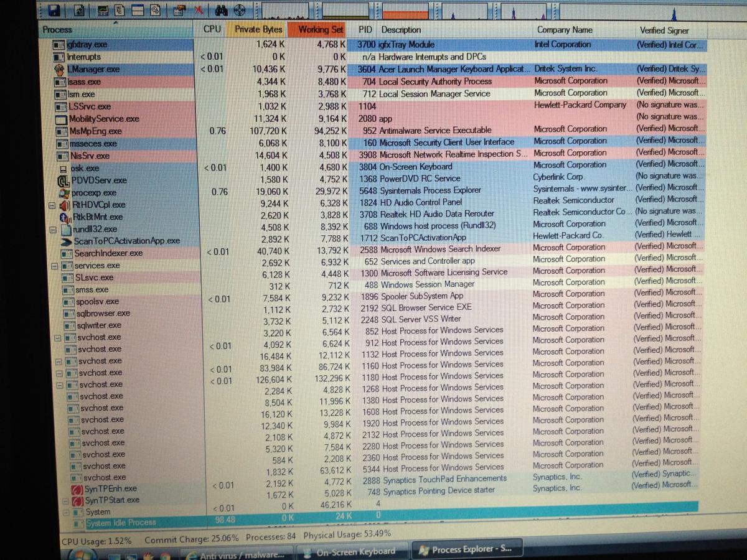Click the commit history mini graph
Viewport: 747px width, 560px height.
coord(345,9)
